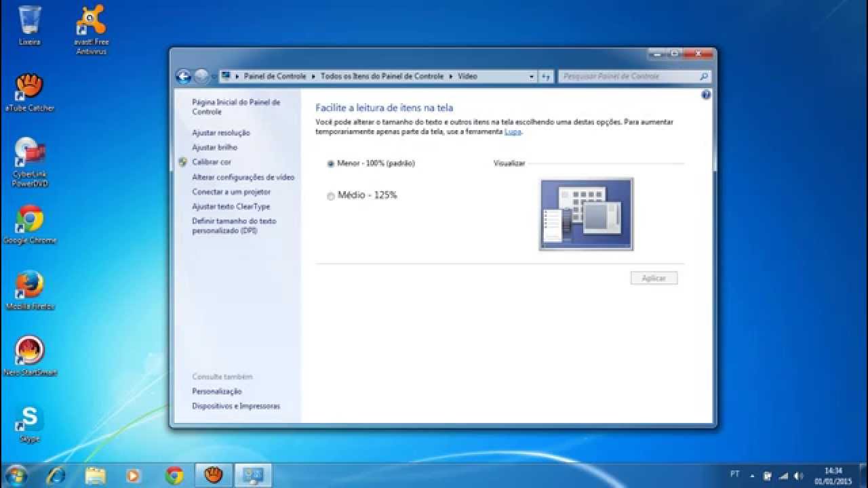Viewport: 868px width, 488px height.
Task: Open Ajustar brilho link
Action: point(214,147)
